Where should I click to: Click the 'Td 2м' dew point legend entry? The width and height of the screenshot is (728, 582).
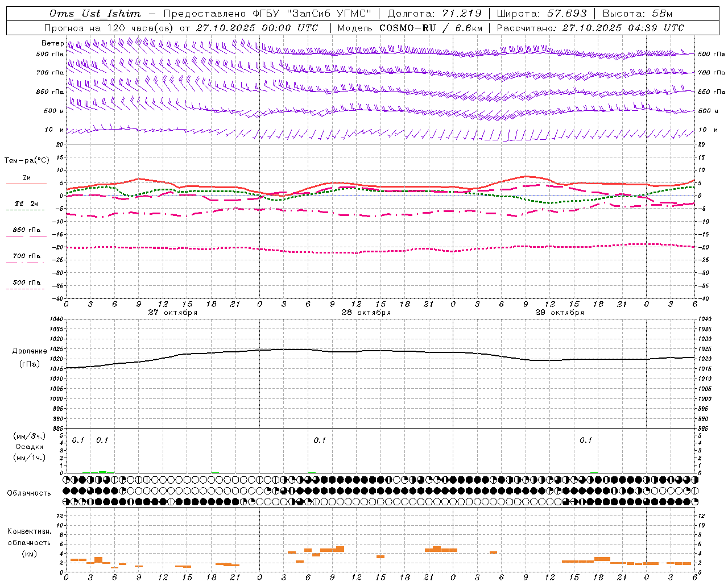[26, 203]
